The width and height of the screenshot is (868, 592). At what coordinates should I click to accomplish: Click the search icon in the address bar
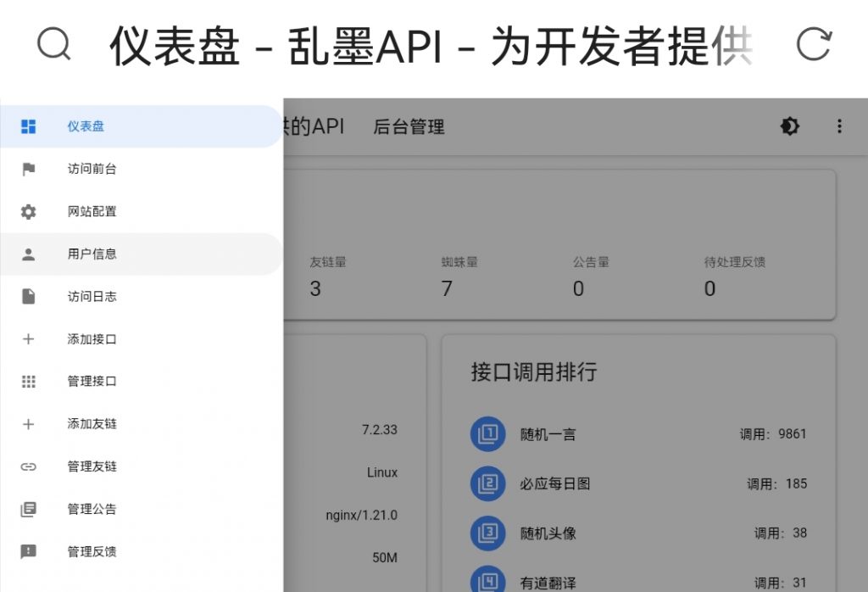pos(54,43)
